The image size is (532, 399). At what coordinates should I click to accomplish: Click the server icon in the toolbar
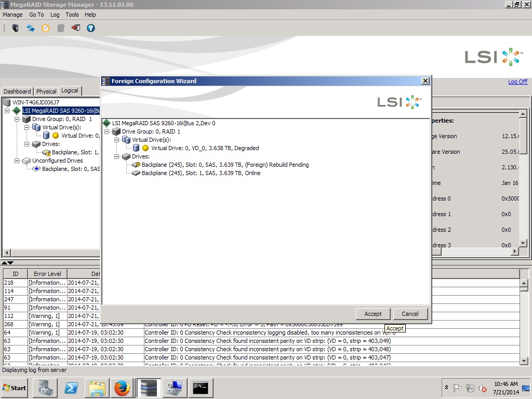(16, 28)
